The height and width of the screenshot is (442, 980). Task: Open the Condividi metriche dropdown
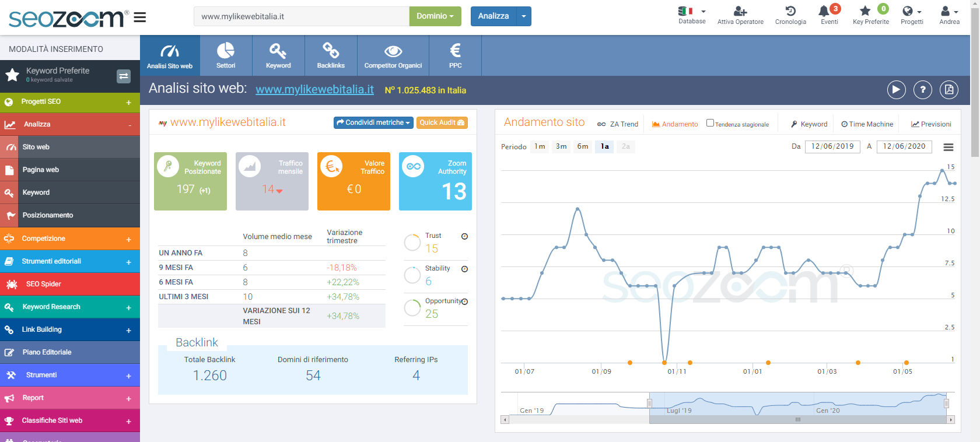[x=374, y=122]
